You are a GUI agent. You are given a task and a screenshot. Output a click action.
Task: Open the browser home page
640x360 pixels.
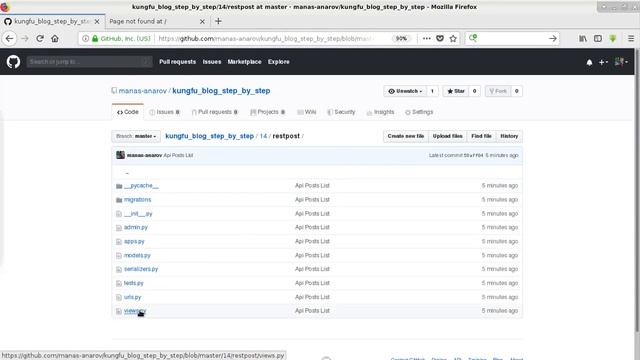click(x=55, y=38)
